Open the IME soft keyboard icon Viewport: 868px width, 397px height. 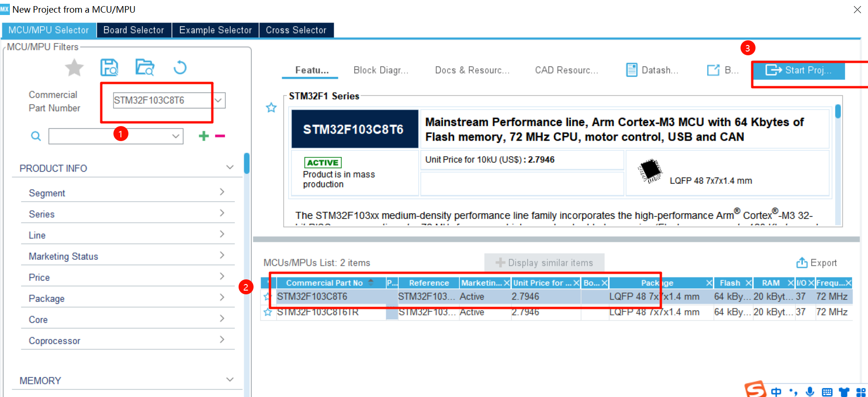tap(827, 392)
